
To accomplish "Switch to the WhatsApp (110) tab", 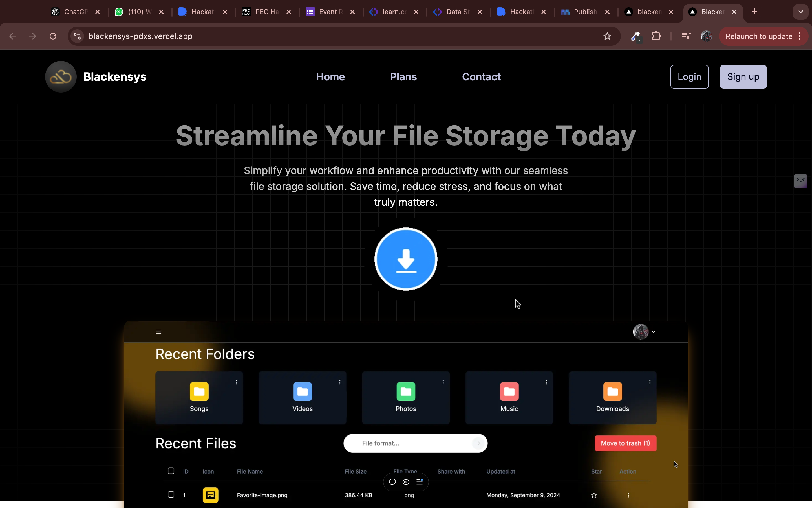I will [139, 12].
